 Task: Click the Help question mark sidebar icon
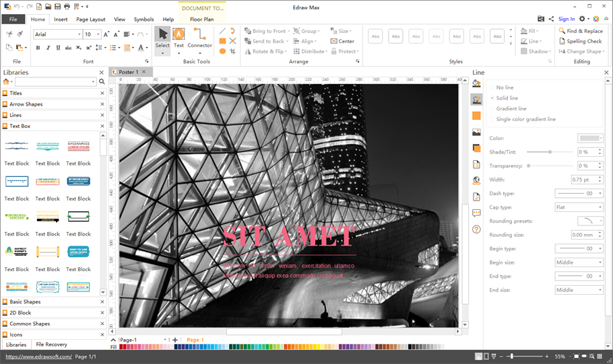tap(476, 229)
